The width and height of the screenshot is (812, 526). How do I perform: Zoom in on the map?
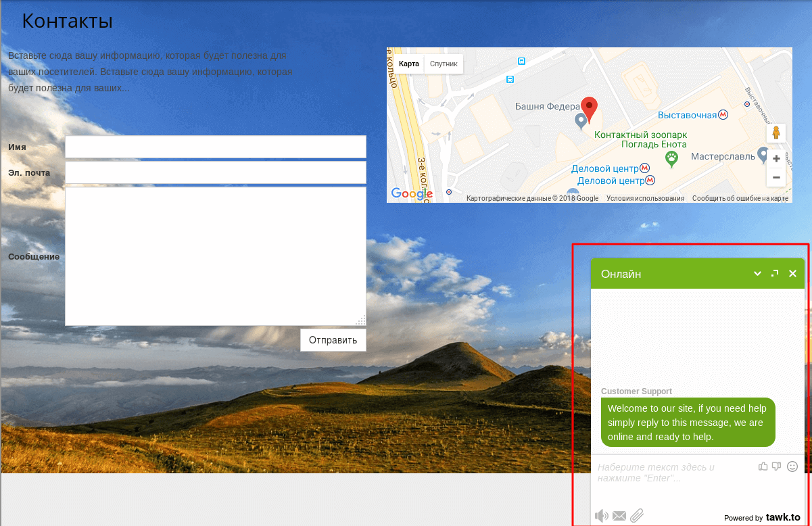(x=776, y=159)
